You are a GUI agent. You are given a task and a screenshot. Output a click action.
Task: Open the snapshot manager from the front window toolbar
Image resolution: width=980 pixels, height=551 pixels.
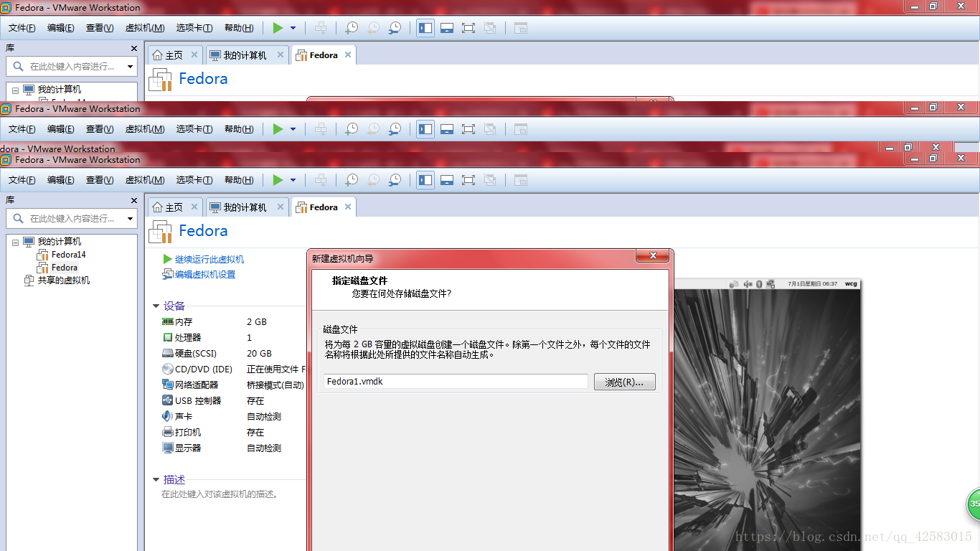coord(395,180)
